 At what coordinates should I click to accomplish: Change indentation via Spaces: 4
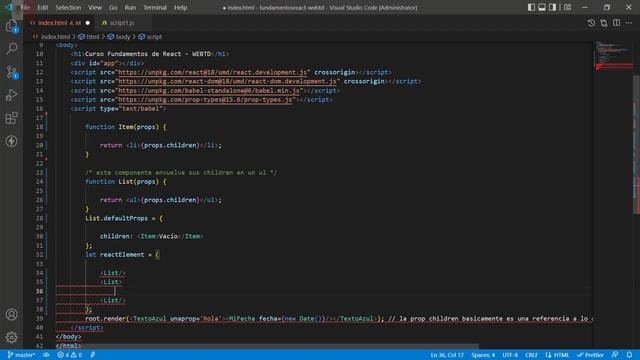(x=483, y=355)
